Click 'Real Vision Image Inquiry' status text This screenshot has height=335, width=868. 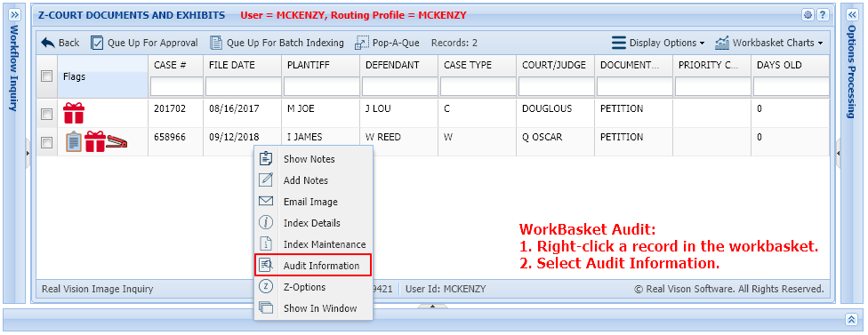pos(98,289)
